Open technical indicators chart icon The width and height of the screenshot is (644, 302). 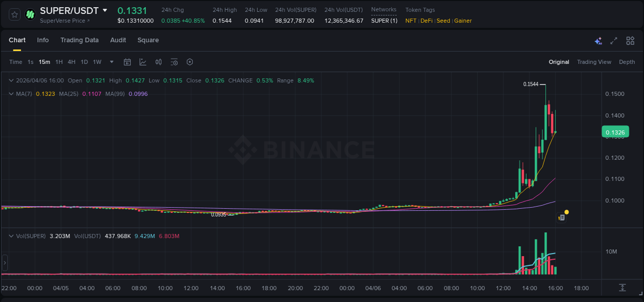pyautogui.click(x=143, y=62)
